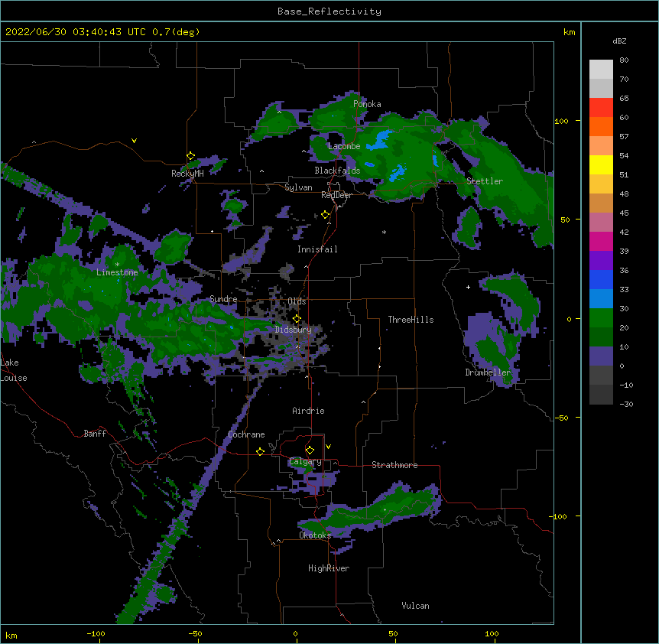Click the km unit label at bottom left
Image resolution: width=659 pixels, height=644 pixels.
click(11, 636)
